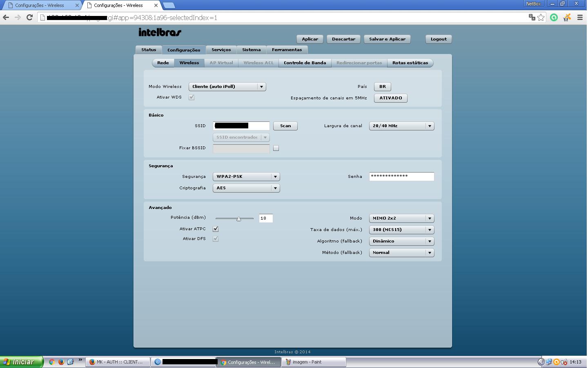
Task: Open the Método fallback dropdown
Action: tap(401, 253)
